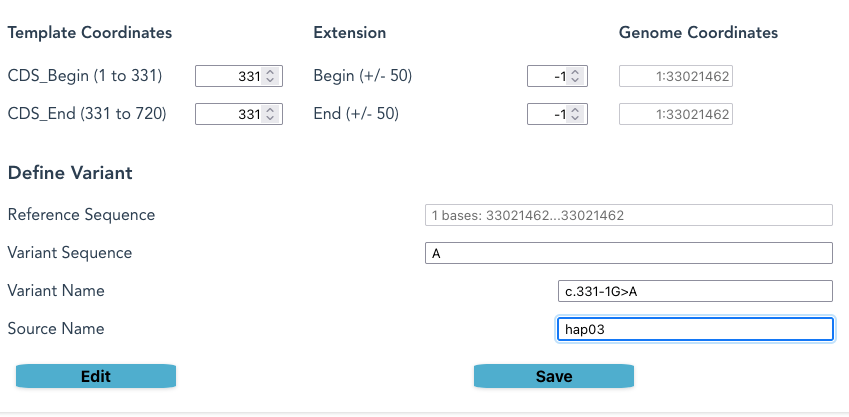Click the Extension End number field

[x=547, y=115]
